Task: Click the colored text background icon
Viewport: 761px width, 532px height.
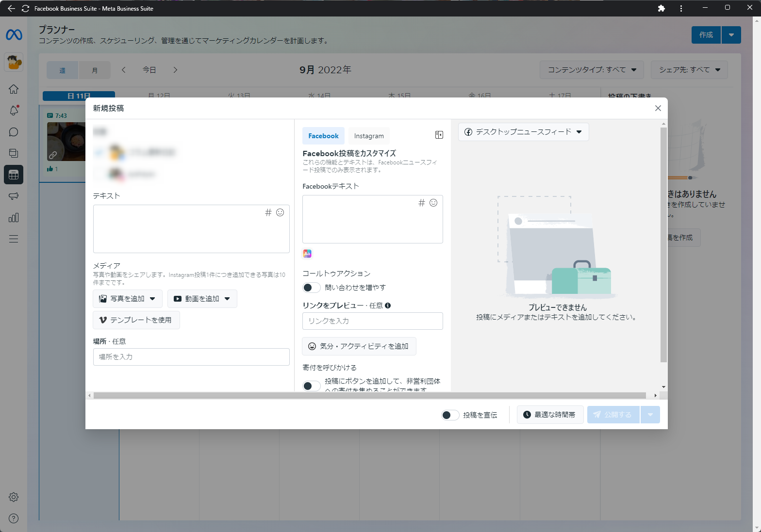Action: coord(307,253)
